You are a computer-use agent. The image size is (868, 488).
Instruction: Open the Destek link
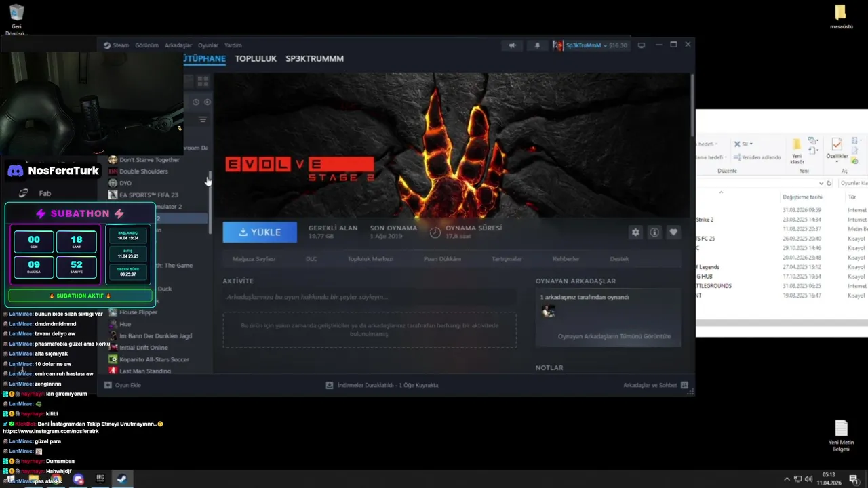click(619, 259)
